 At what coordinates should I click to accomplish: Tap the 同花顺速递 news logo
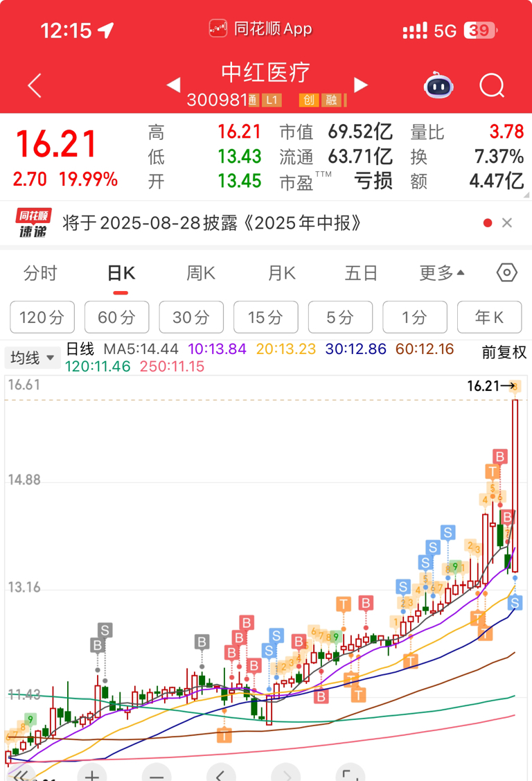coord(33,222)
